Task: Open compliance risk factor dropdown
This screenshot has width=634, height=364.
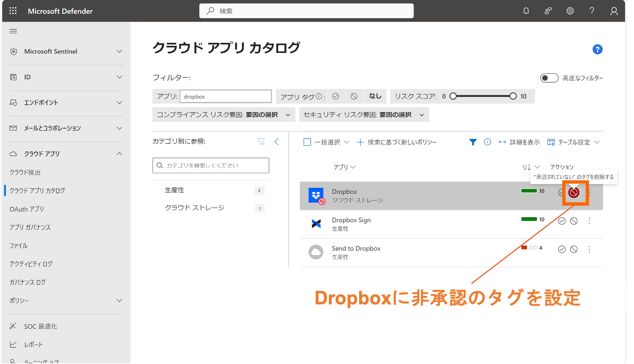Action: [224, 115]
